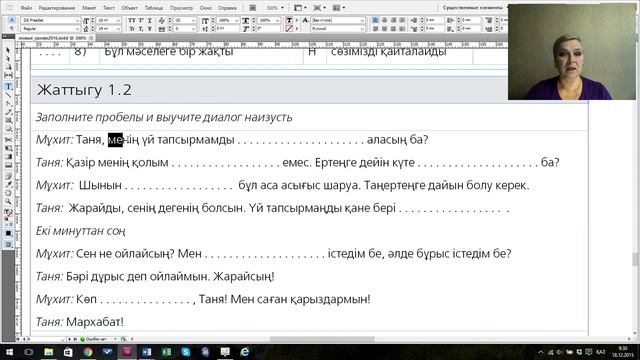Viewport: 640px width, 360px height.
Task: Select the Gradient Swatch tool
Action: 8,157
